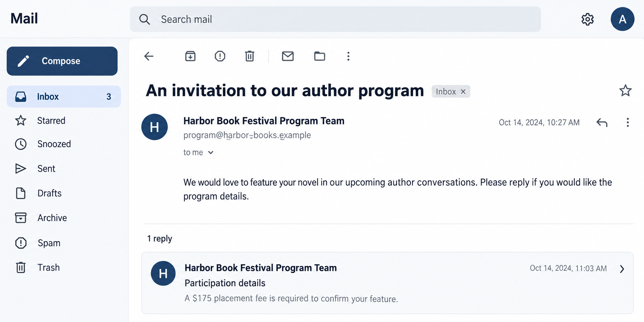
Task: Star the author program email
Action: click(625, 91)
